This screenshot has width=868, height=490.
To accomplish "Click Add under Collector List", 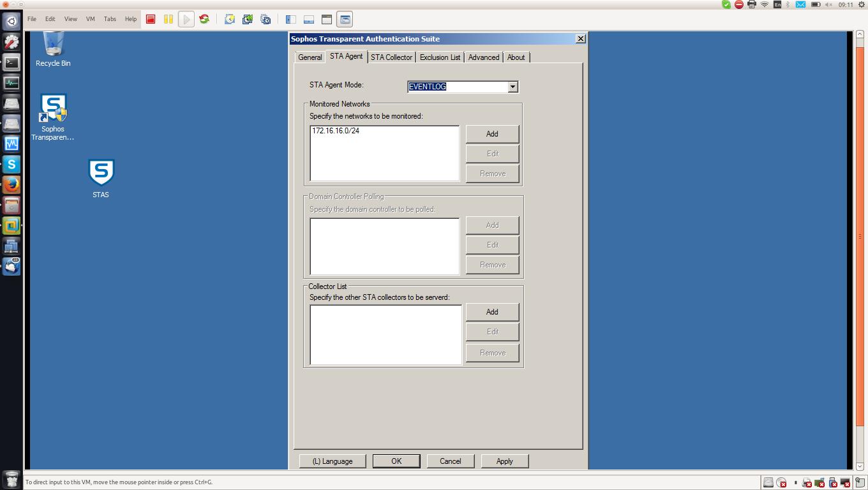I will click(492, 312).
